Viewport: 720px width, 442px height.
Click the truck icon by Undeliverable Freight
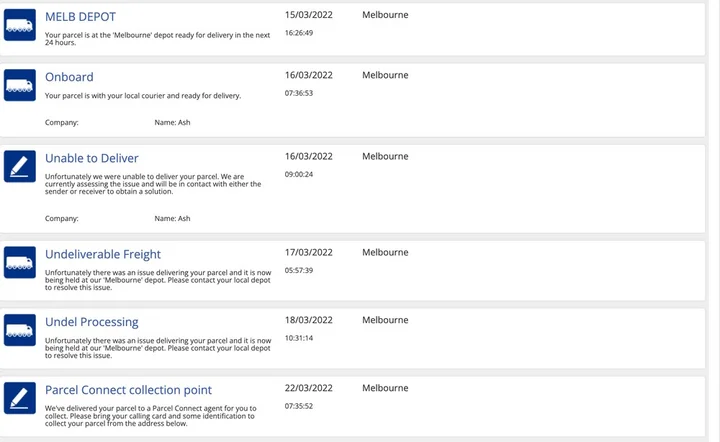point(20,262)
